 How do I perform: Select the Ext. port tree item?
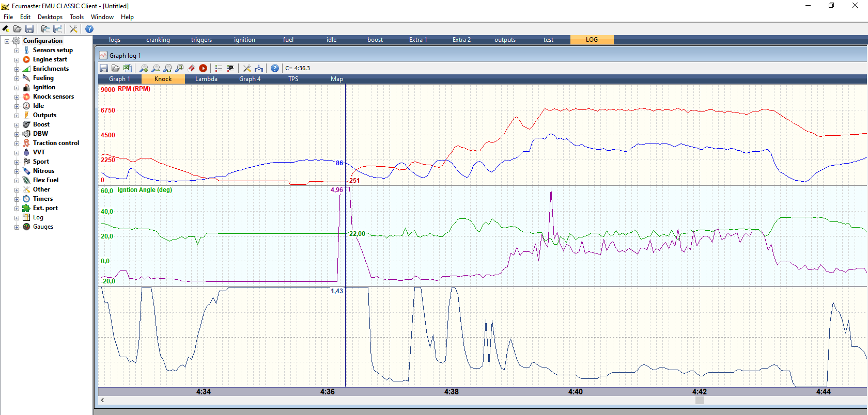pos(45,208)
